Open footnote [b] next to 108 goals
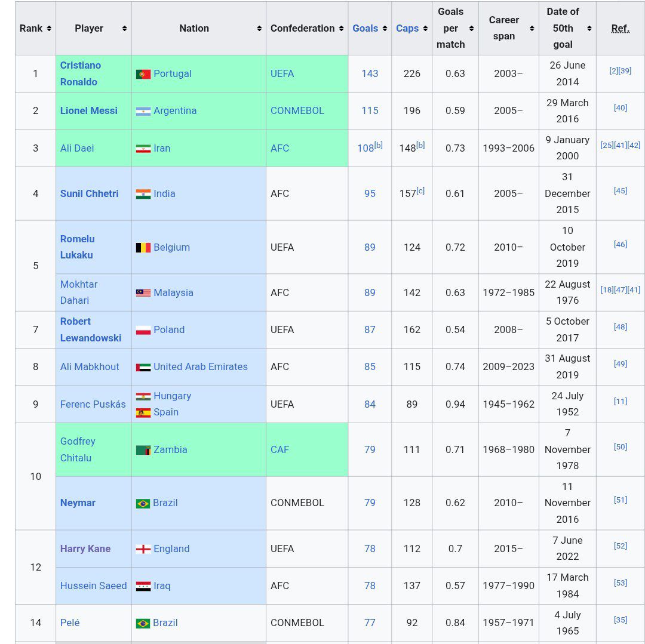The width and height of the screenshot is (645, 644). 379,145
